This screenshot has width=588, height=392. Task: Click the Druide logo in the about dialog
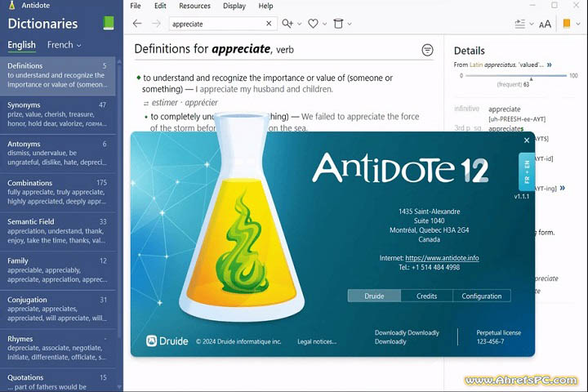pos(167,341)
